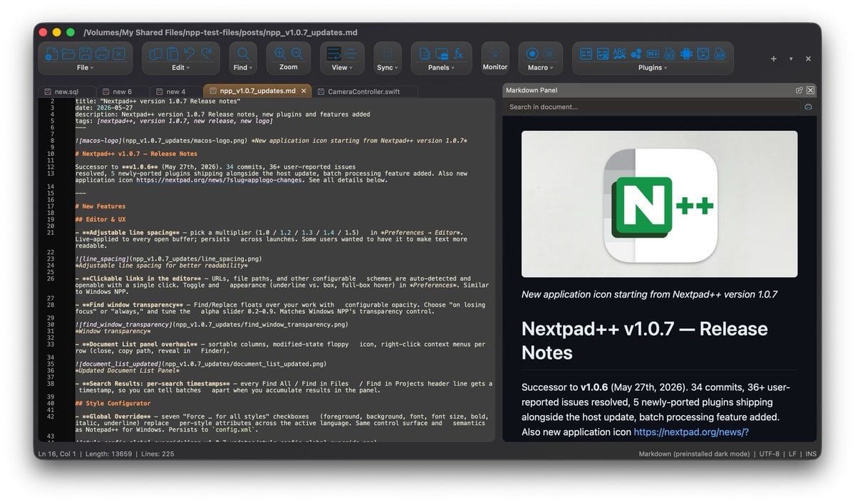Click the Paste clipboard icon

pyautogui.click(x=172, y=53)
